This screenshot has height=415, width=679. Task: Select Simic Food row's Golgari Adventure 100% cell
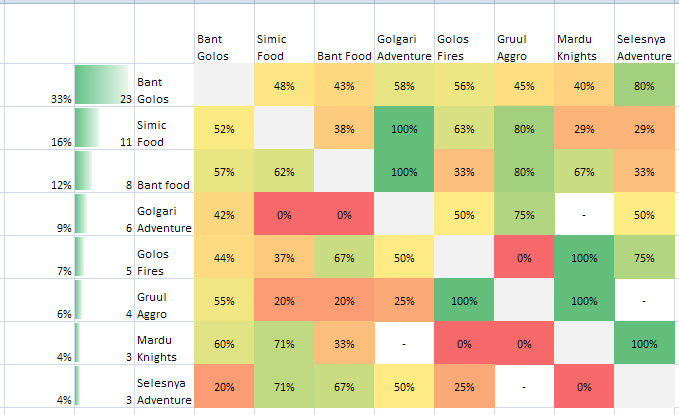click(x=403, y=129)
